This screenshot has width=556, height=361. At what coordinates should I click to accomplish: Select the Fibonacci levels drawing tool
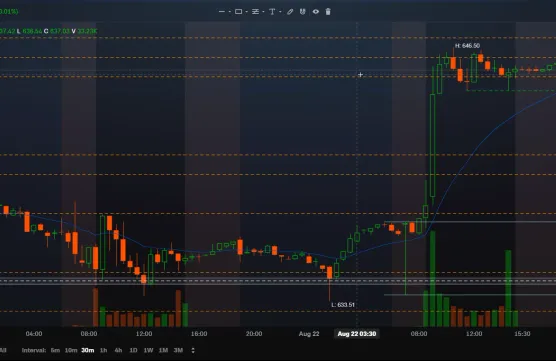(x=255, y=12)
